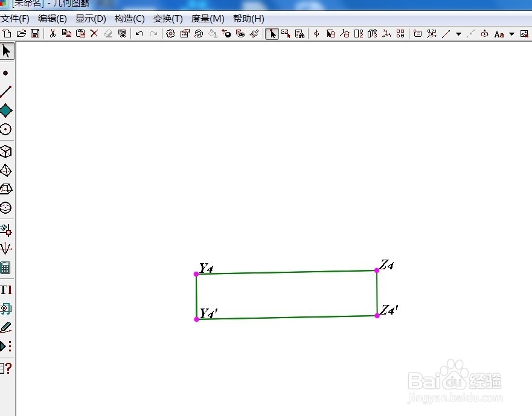Select the animation media tool in sidebar
Screen dimensions: 532x416
[x=6, y=309]
